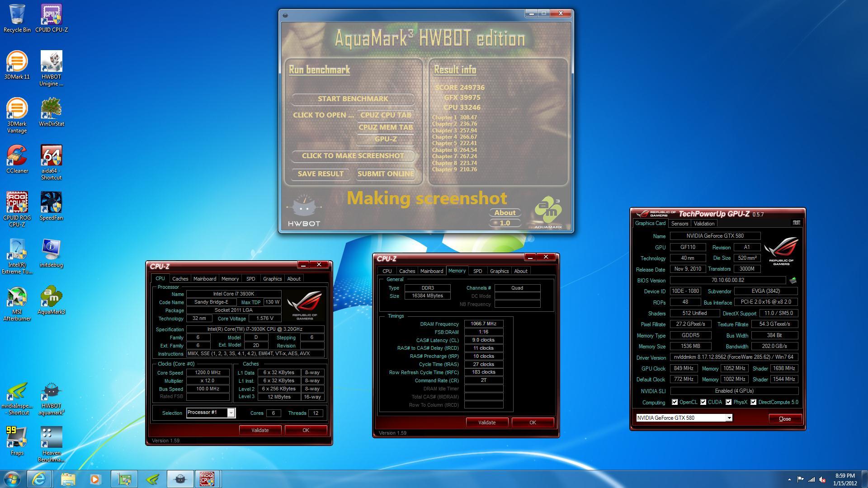Viewport: 868px width, 488px height.
Task: Open WinDirStat desktop shortcut
Action: pos(52,112)
